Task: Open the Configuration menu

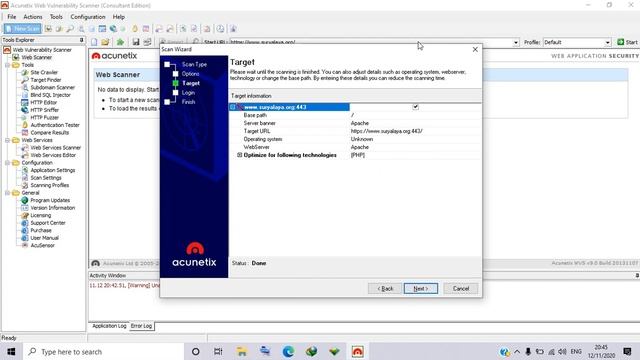Action: click(x=88, y=17)
